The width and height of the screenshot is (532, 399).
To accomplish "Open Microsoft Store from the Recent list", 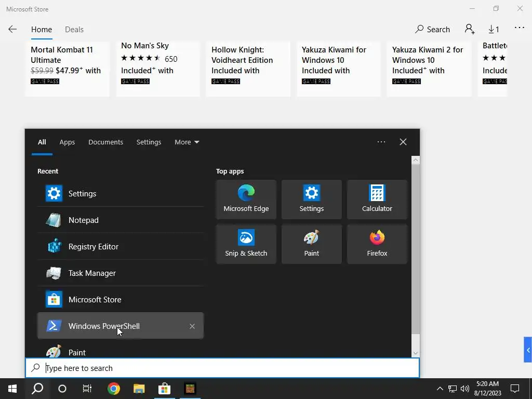I will coord(121,299).
